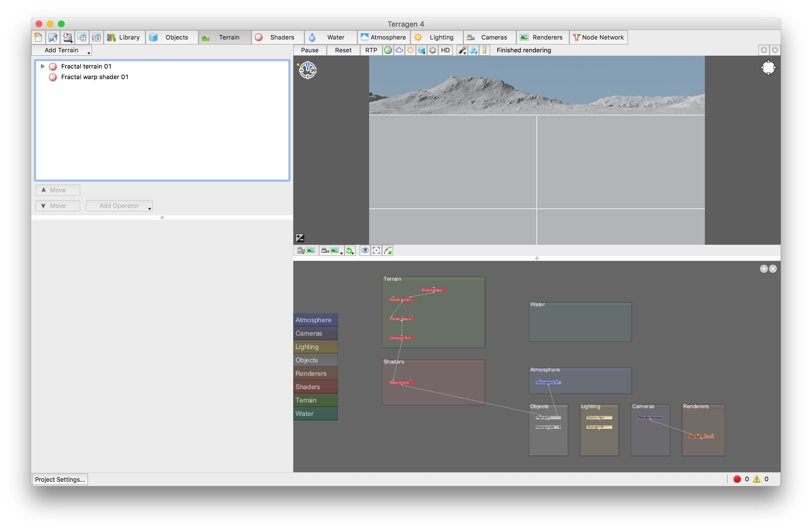The image size is (812, 531).
Task: Click the Atmosphere 01 node
Action: tap(548, 382)
